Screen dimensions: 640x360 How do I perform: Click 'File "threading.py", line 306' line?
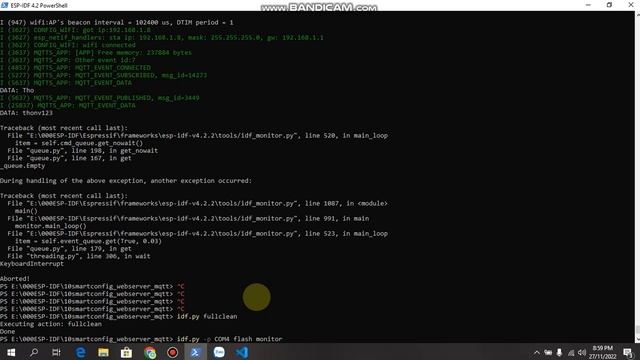click(79, 256)
